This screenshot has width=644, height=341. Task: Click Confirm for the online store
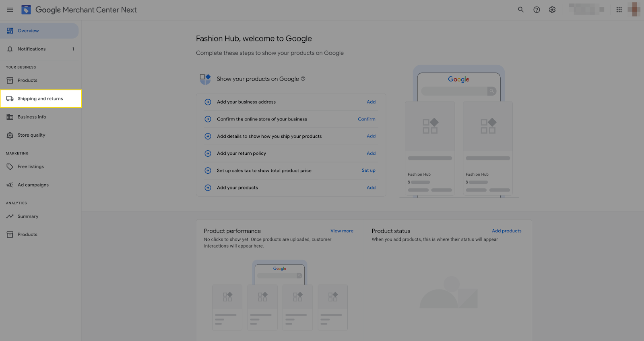(366, 119)
